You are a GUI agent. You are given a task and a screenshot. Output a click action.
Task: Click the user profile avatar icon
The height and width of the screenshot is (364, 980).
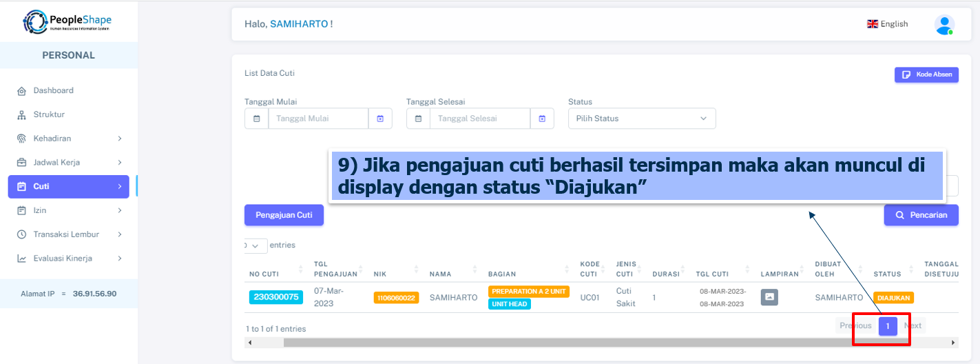click(x=943, y=24)
